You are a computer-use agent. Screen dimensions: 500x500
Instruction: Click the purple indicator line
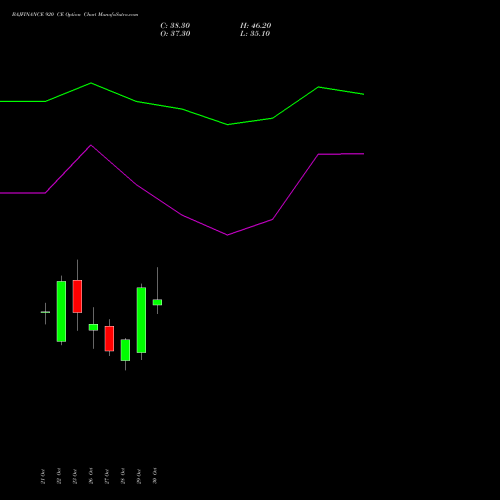pyautogui.click(x=182, y=215)
